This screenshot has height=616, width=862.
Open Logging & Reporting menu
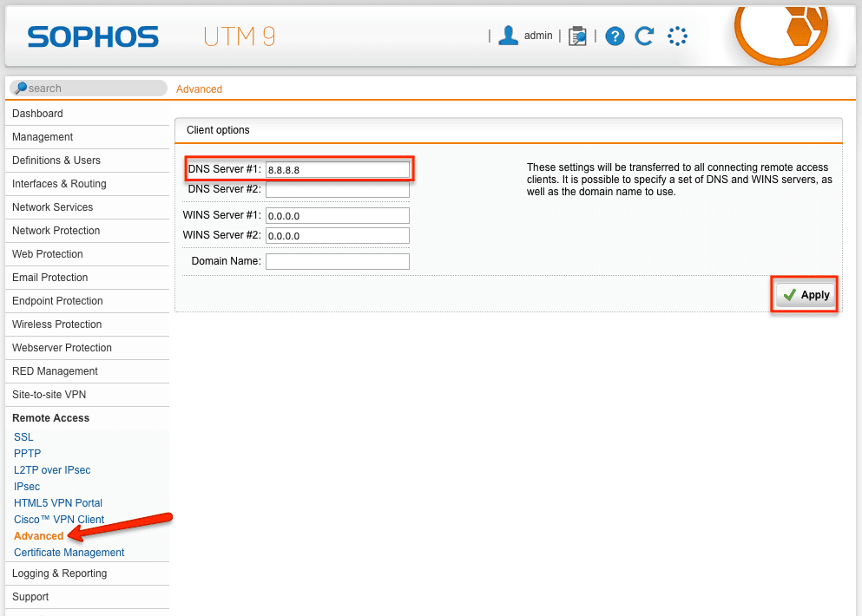click(87, 573)
